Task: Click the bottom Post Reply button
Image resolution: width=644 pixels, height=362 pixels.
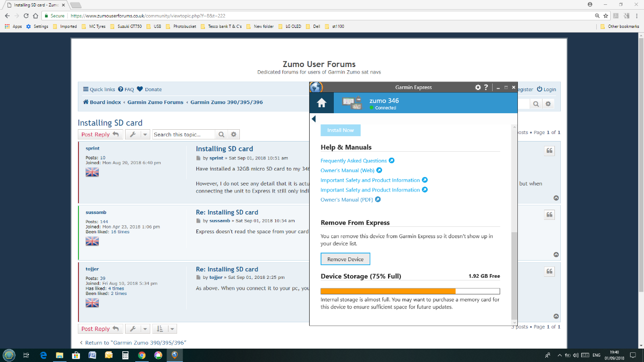Action: 100,329
